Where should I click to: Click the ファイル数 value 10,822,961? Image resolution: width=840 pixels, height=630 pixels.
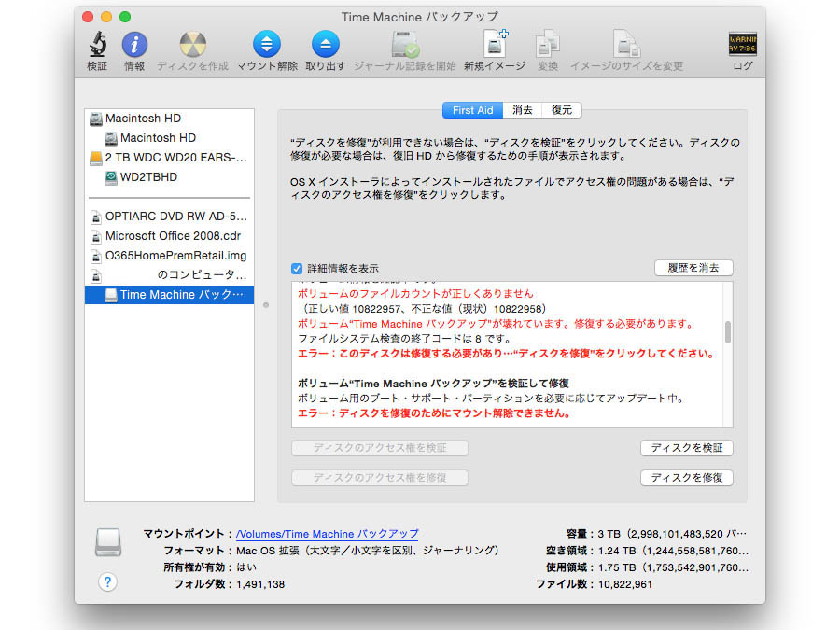625,584
